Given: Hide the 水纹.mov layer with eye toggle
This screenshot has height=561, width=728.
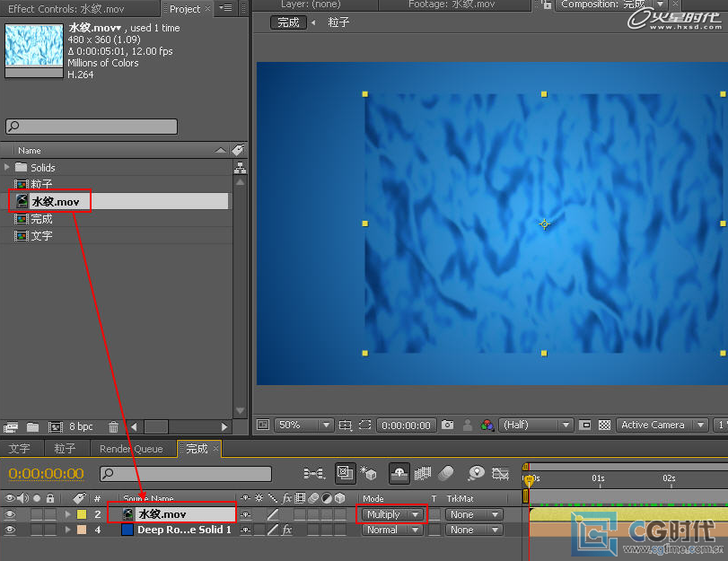Looking at the screenshot, I should (10, 514).
